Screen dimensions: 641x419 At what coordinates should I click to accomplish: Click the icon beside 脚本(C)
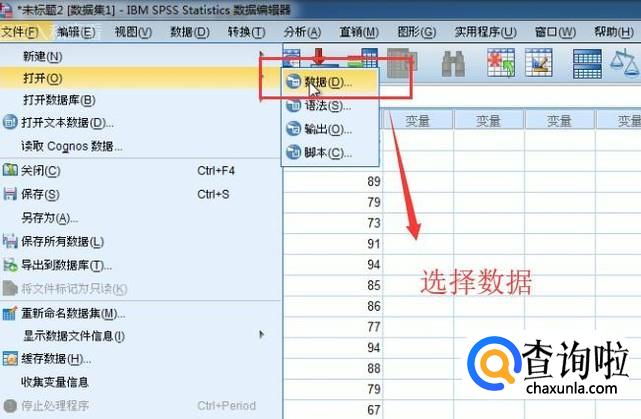tap(294, 153)
